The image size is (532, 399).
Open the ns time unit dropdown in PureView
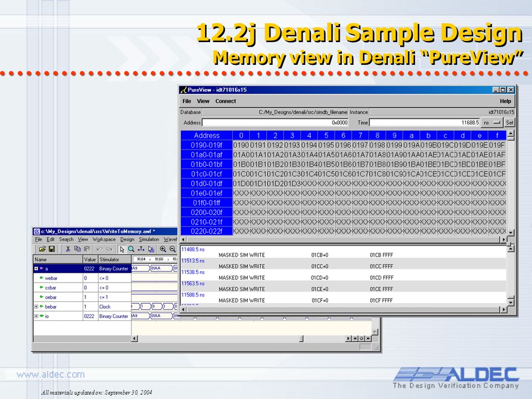[492, 122]
